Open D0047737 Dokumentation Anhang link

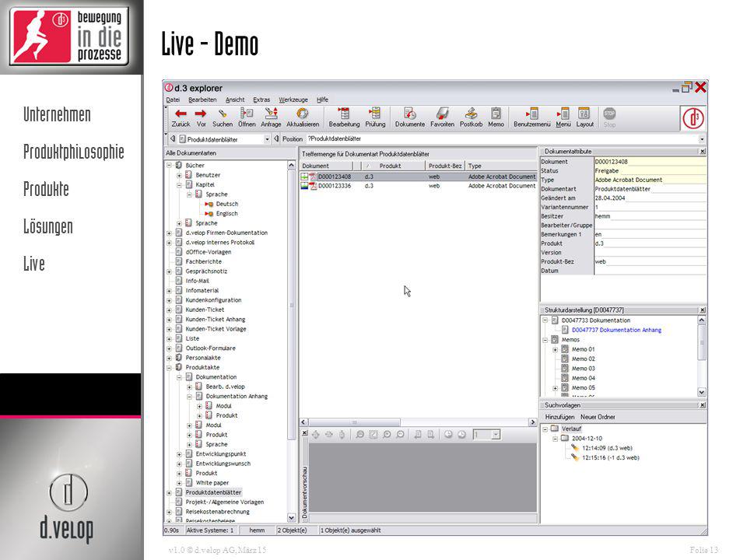(616, 330)
